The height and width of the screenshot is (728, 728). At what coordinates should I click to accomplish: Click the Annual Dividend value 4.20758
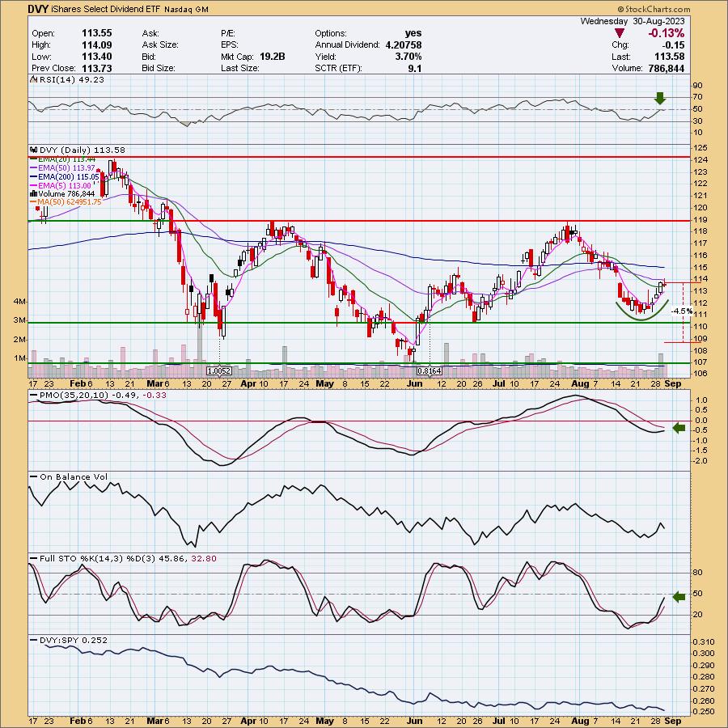click(x=404, y=44)
